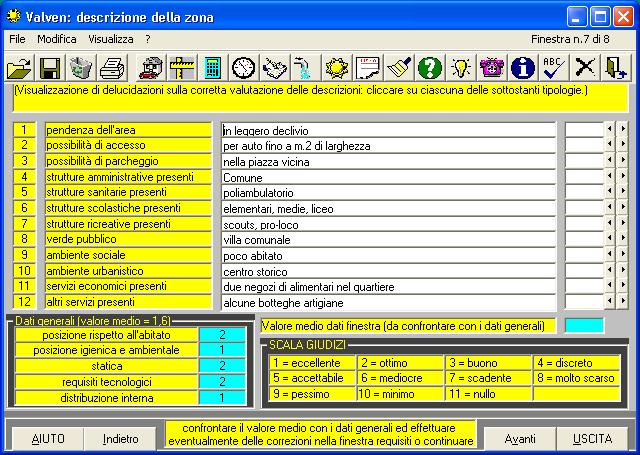Open the Visualizza menu
The width and height of the screenshot is (640, 455).
coord(110,39)
